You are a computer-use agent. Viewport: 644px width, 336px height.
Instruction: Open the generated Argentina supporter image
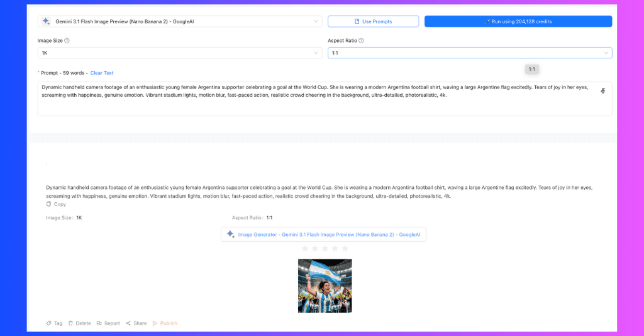[325, 286]
